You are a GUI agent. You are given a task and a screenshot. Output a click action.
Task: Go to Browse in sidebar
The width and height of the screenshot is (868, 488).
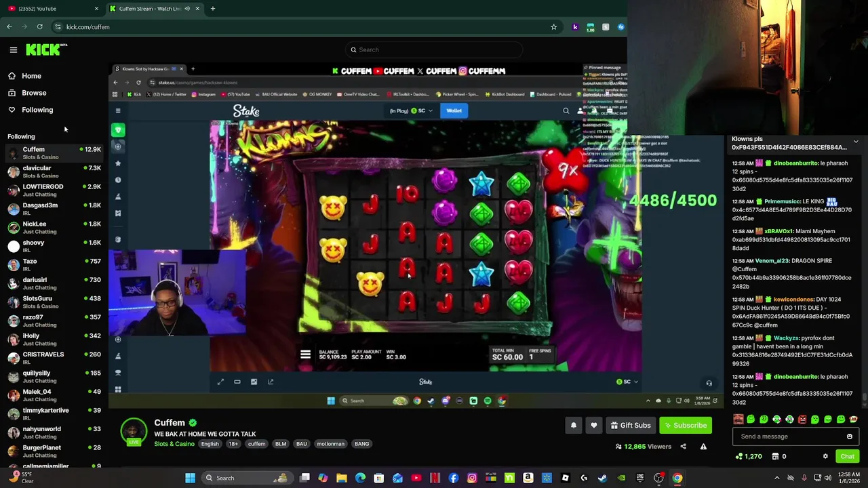coord(34,93)
